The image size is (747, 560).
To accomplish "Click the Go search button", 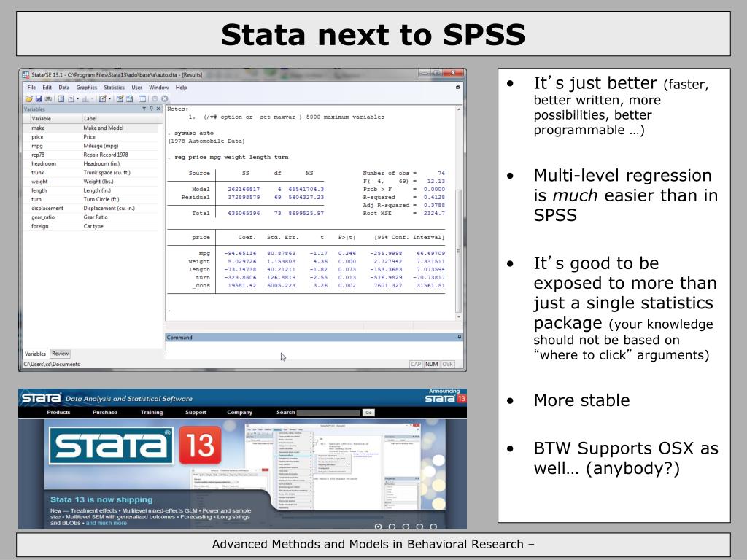I will [368, 413].
